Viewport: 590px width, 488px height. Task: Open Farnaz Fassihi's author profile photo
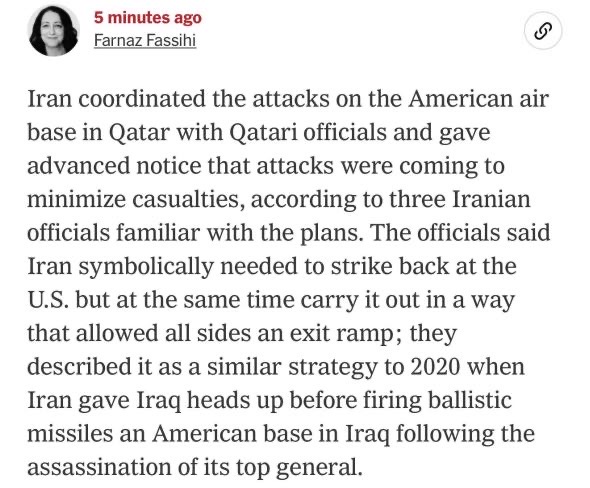click(53, 30)
